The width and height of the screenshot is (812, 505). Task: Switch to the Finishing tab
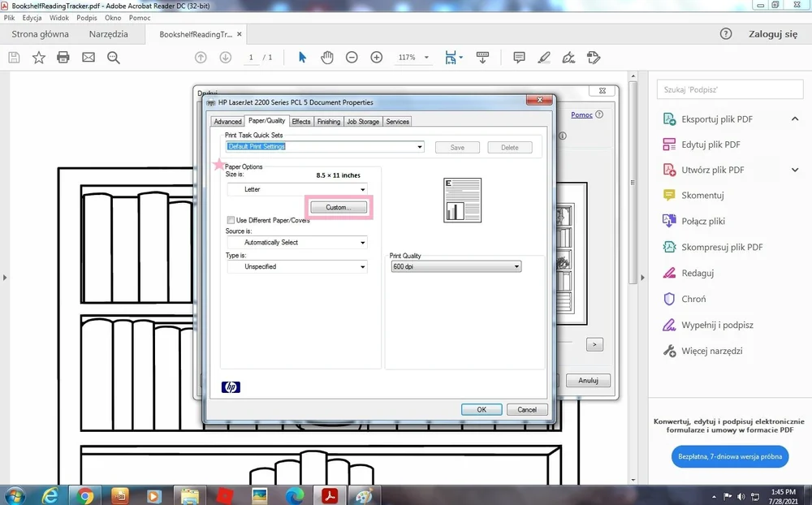[x=328, y=120]
